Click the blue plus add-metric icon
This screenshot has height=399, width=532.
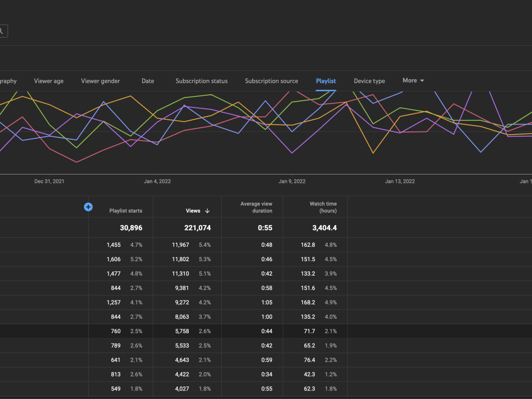pos(88,207)
